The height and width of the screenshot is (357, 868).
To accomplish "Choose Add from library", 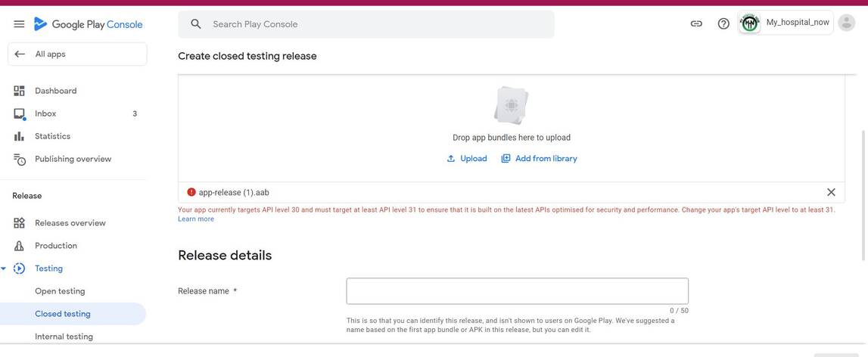I will [x=539, y=159].
